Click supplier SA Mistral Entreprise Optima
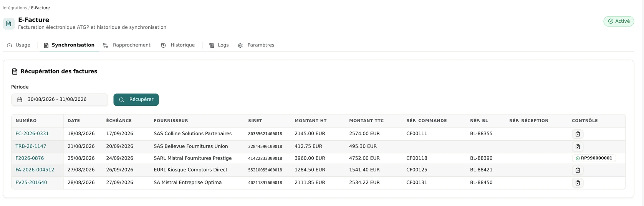This screenshot has height=206, width=644. tap(187, 183)
